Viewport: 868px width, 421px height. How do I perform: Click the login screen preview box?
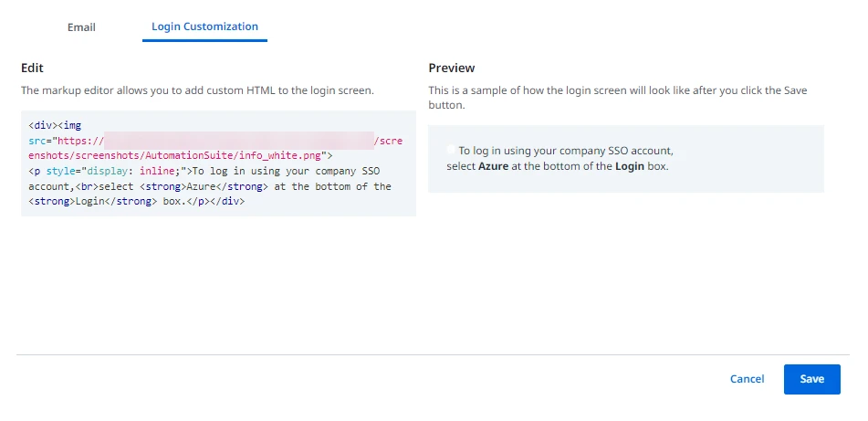(626, 159)
